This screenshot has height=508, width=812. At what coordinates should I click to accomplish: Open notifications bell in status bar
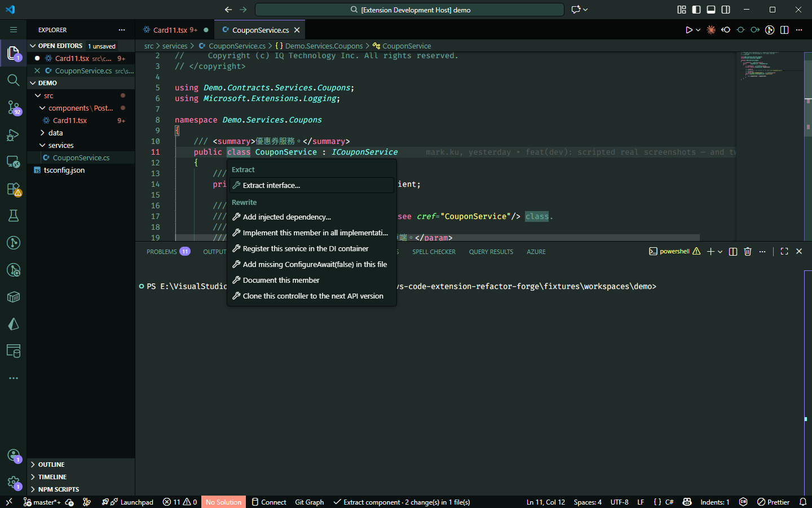803,502
